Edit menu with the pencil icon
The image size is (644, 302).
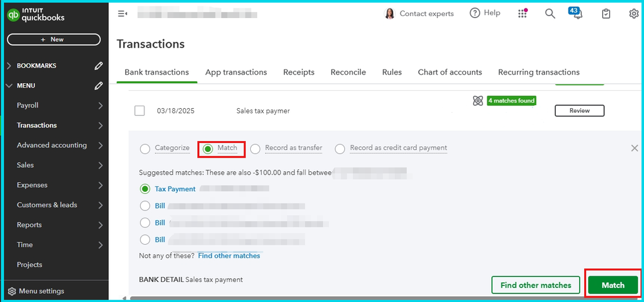tap(98, 86)
